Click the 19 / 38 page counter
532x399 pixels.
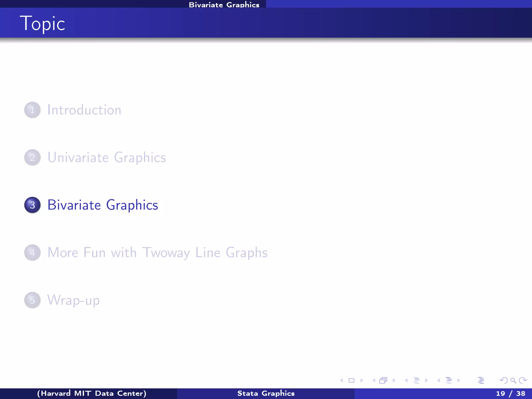coord(510,394)
